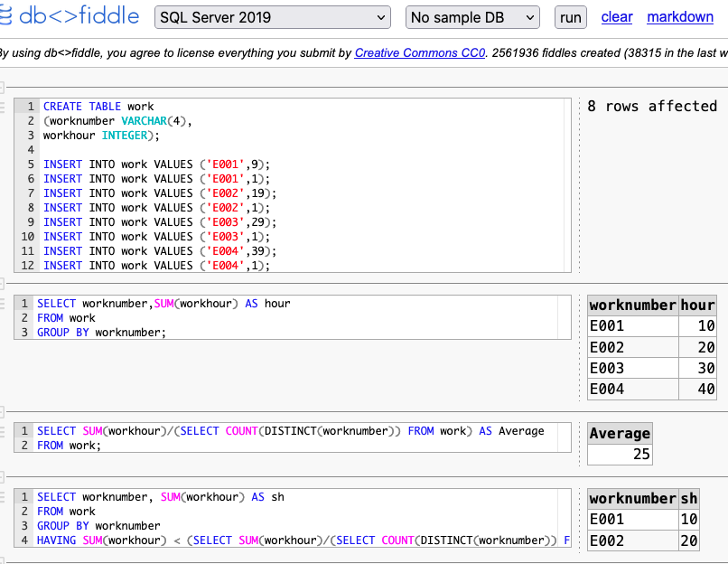Click the worknumber VARCHAR(4) code line
The image size is (728, 564).
[117, 121]
